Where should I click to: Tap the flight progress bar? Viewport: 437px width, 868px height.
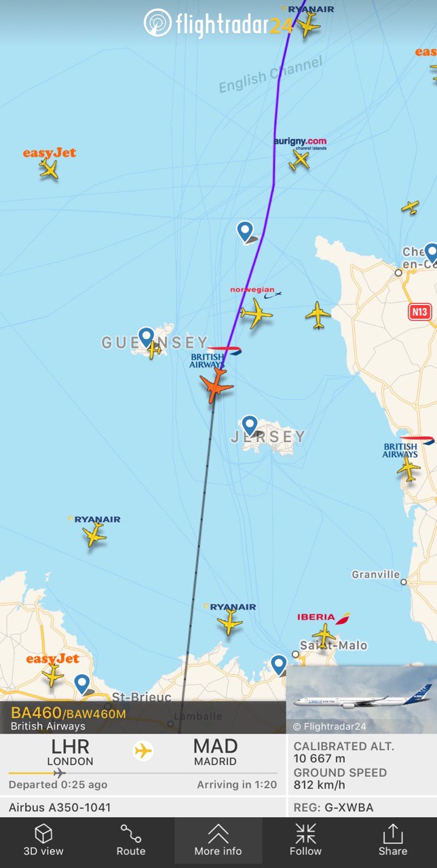(142, 773)
